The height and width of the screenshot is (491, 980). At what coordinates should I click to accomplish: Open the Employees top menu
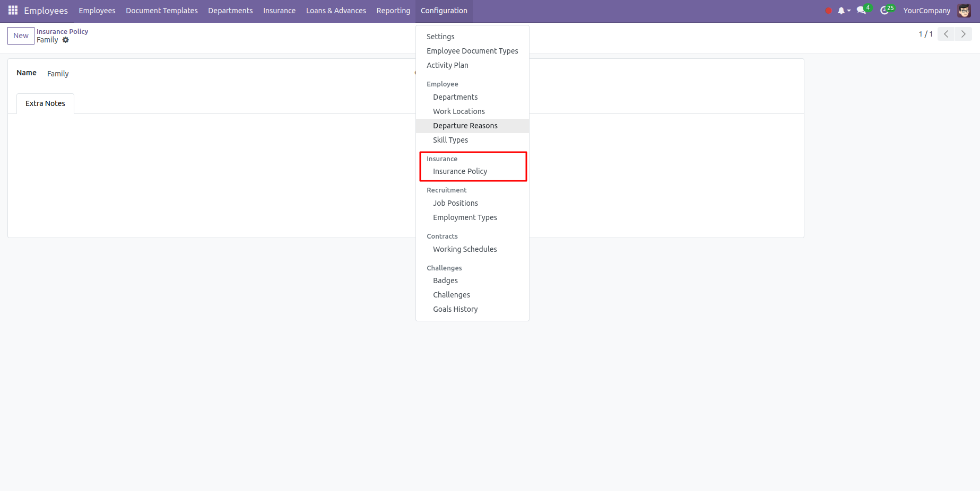click(97, 11)
